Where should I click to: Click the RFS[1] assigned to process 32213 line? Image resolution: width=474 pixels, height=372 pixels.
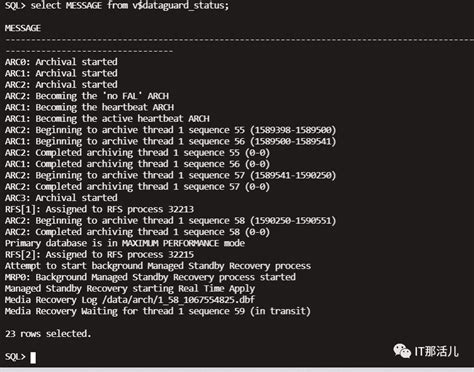[99, 209]
